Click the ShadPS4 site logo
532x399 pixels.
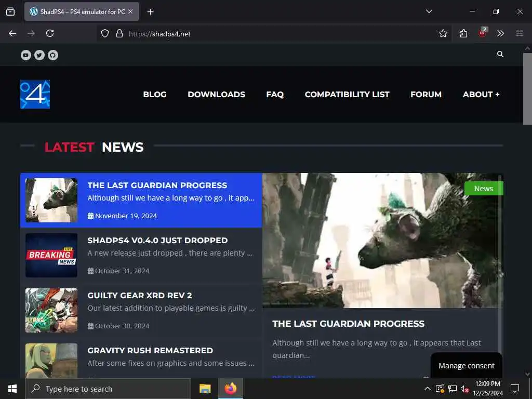(x=35, y=95)
